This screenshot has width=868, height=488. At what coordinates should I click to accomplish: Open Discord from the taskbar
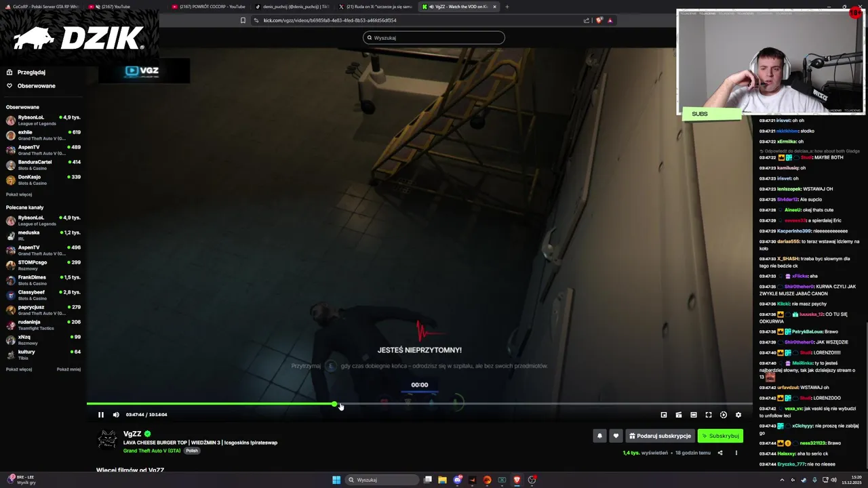pyautogui.click(x=458, y=480)
